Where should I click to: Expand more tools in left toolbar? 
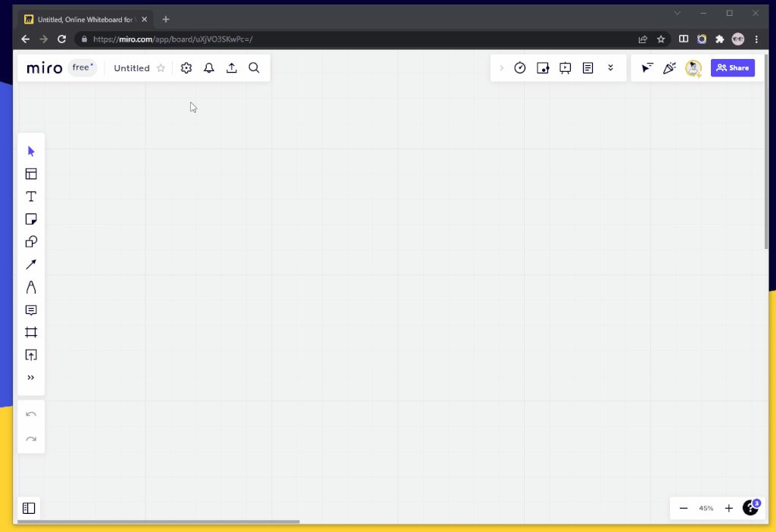31,378
